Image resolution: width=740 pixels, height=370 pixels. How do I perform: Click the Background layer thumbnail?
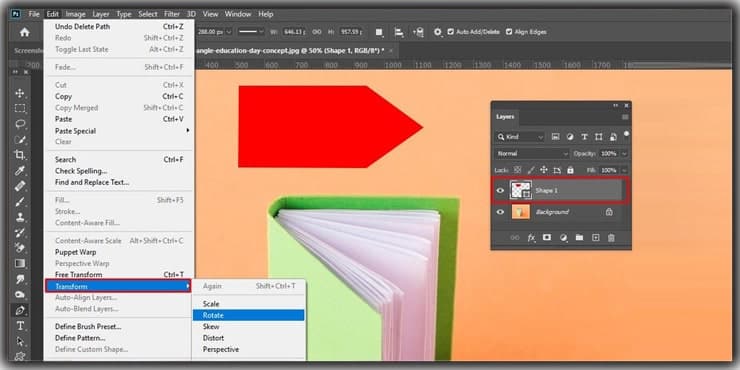pyautogui.click(x=521, y=212)
